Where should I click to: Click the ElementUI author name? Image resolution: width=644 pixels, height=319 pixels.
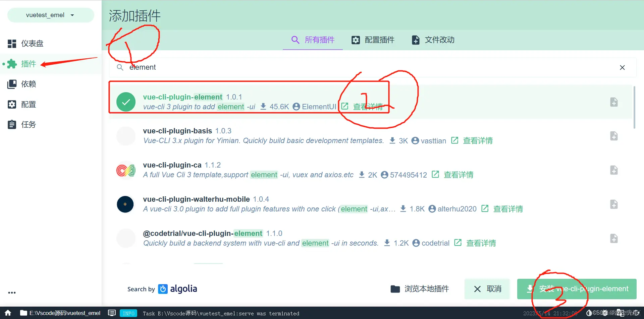[x=319, y=107]
